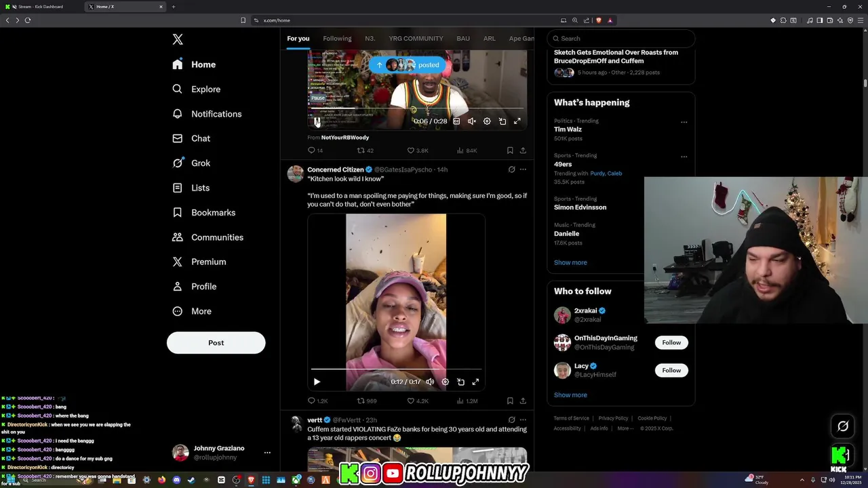Switch to the ARL tab
Screen dimensions: 868x488
[490, 39]
